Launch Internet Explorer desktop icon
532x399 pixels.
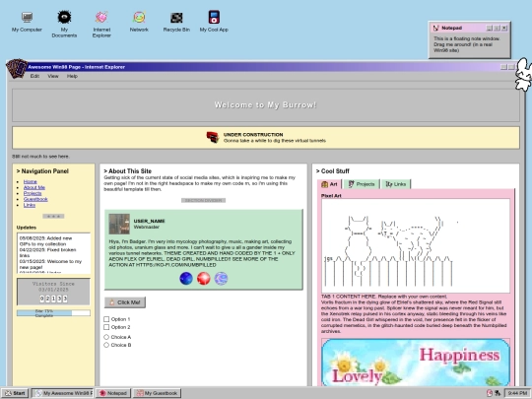pyautogui.click(x=101, y=24)
